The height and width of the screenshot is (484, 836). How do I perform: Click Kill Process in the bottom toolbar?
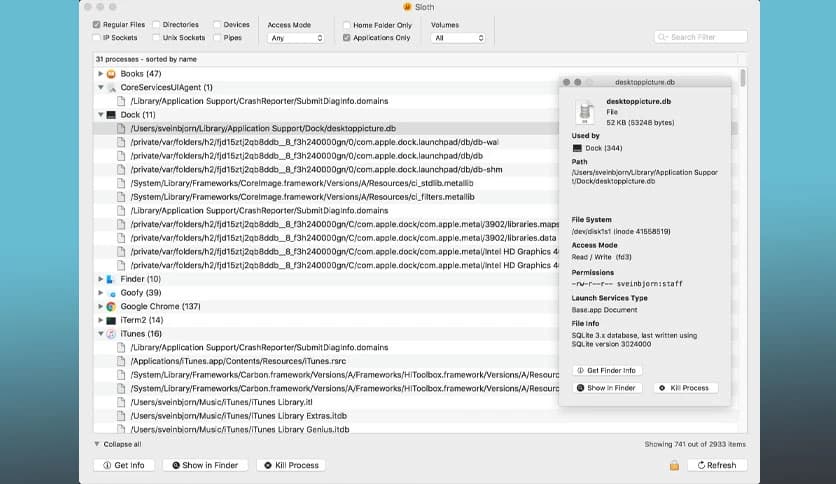click(291, 465)
